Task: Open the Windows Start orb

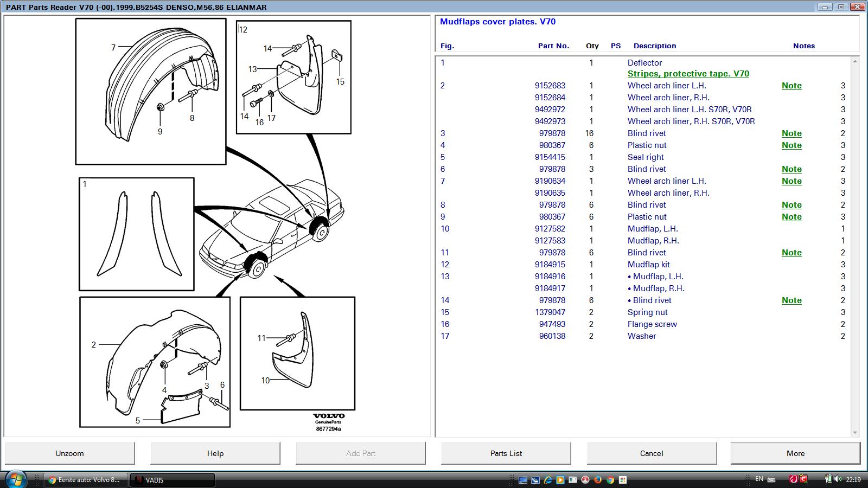Action: point(15,479)
